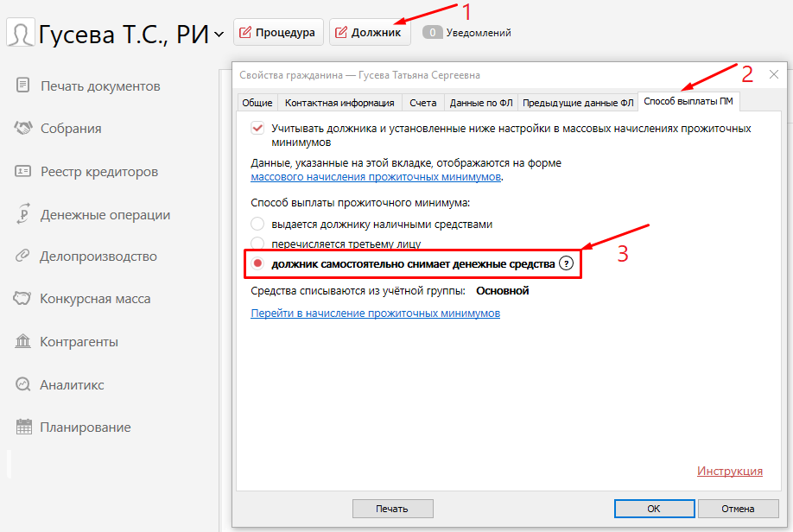Click the Делопроизводство paperclip icon
793x532 pixels.
point(23,256)
